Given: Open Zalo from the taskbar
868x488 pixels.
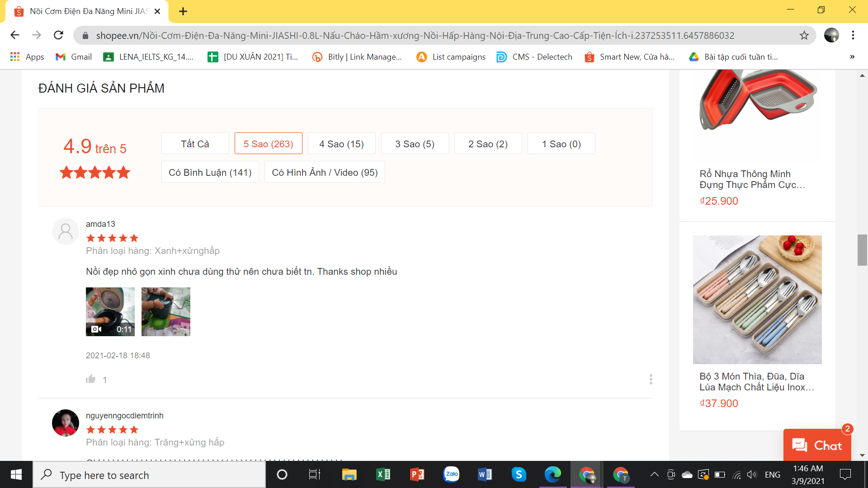Looking at the screenshot, I should 451,474.
